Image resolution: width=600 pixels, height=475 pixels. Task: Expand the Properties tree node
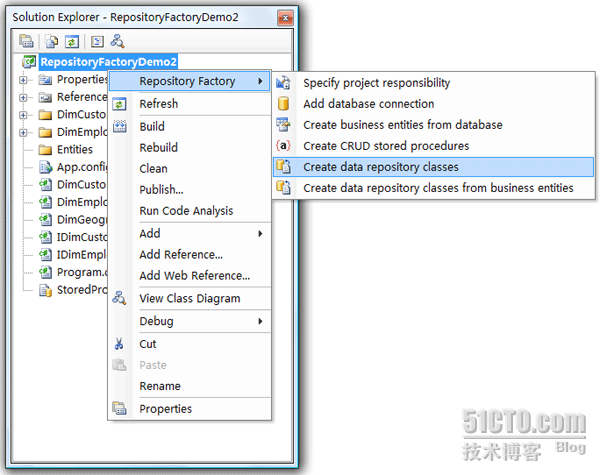click(23, 80)
